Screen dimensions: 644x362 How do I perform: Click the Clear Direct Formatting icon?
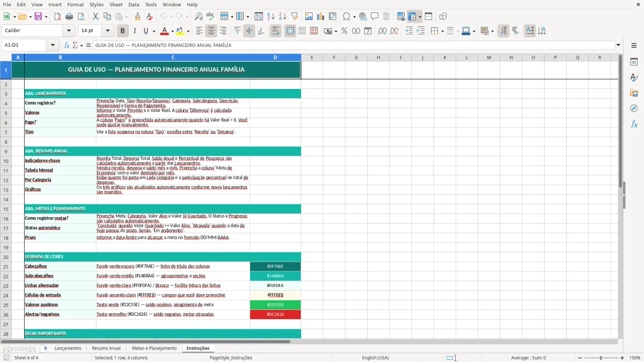(x=150, y=17)
